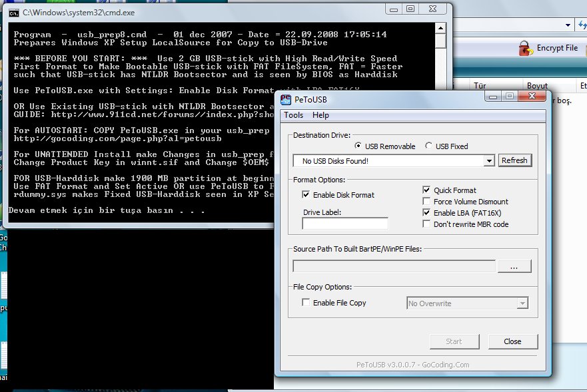Screen dimensions: 587x392
Task: Click the Refresh button
Action: pyautogui.click(x=515, y=160)
